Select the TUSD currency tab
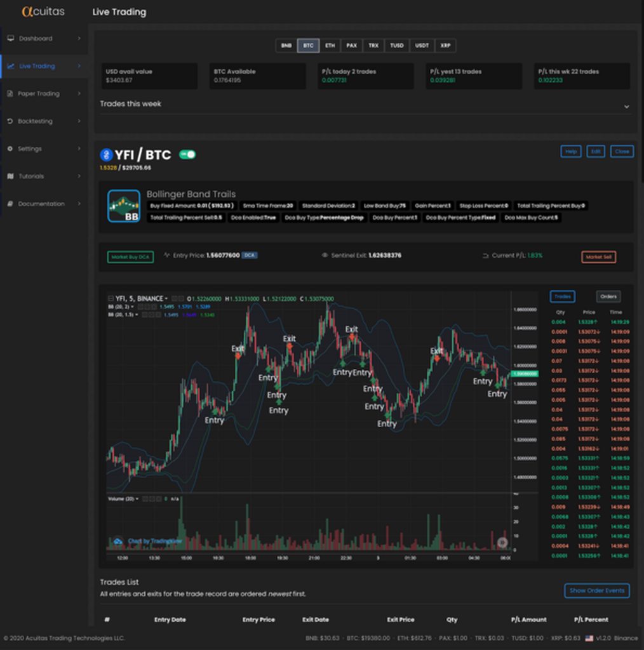 (397, 46)
